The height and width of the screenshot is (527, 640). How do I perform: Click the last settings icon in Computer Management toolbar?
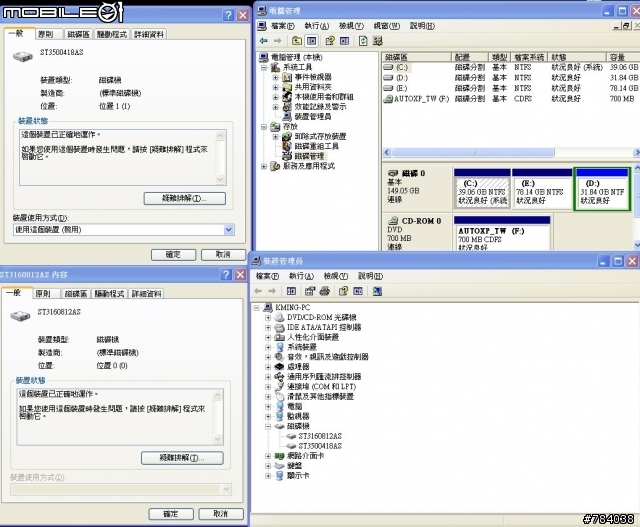tap(378, 41)
